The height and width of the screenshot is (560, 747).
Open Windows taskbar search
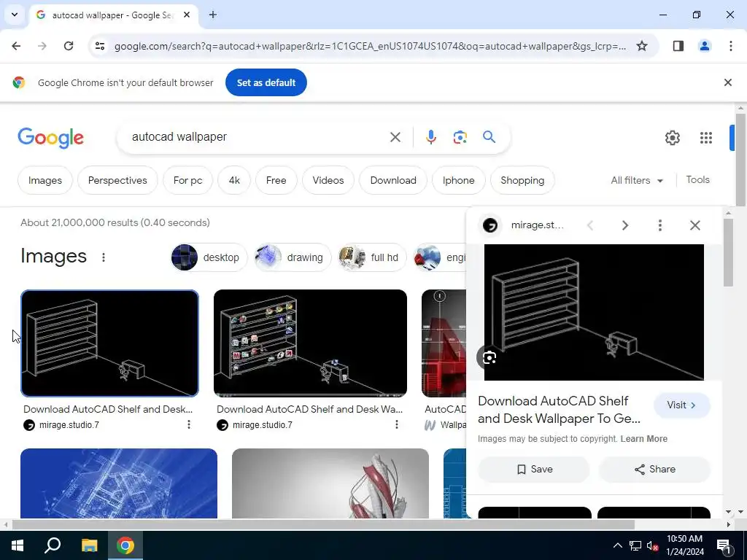point(53,545)
